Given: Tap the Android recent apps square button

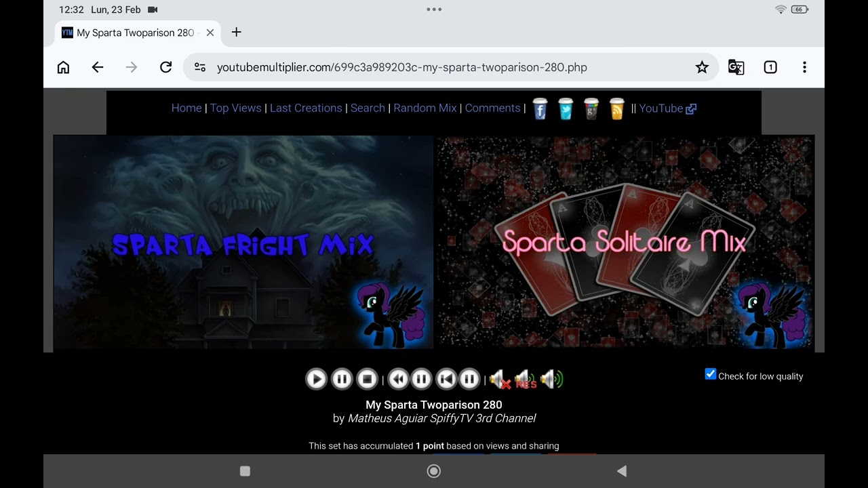Looking at the screenshot, I should tap(245, 471).
